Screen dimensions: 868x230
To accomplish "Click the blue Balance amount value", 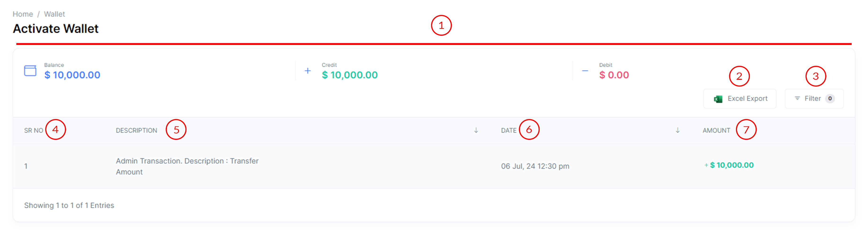I will 72,75.
